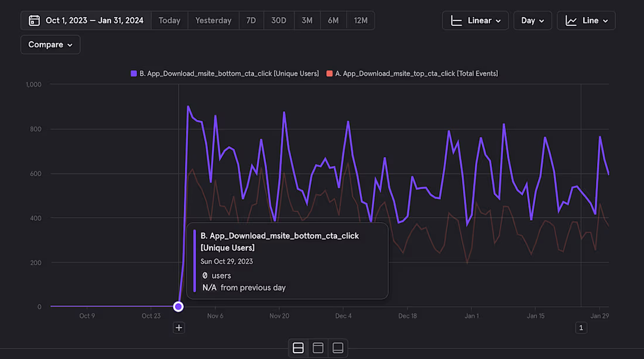Image resolution: width=644 pixels, height=359 pixels.
Task: Toggle the active layout view at the bottom
Action: coord(297,347)
